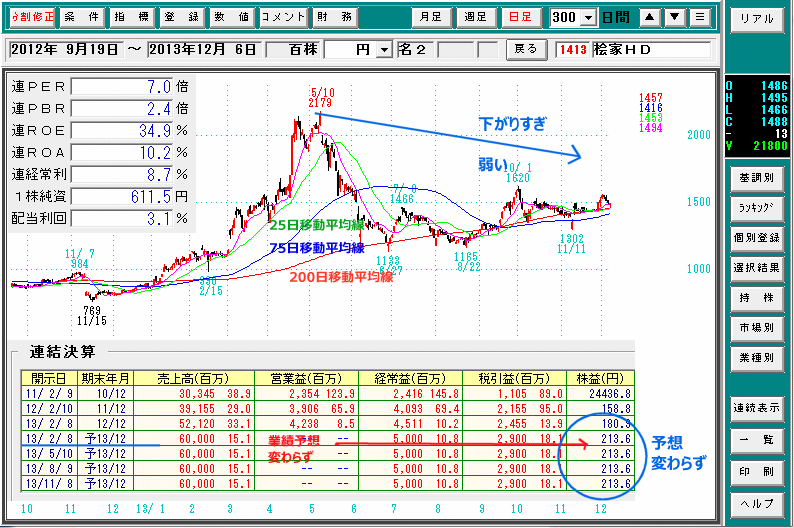
Task: Click the １株純資 value 611.5
Action: click(122, 196)
